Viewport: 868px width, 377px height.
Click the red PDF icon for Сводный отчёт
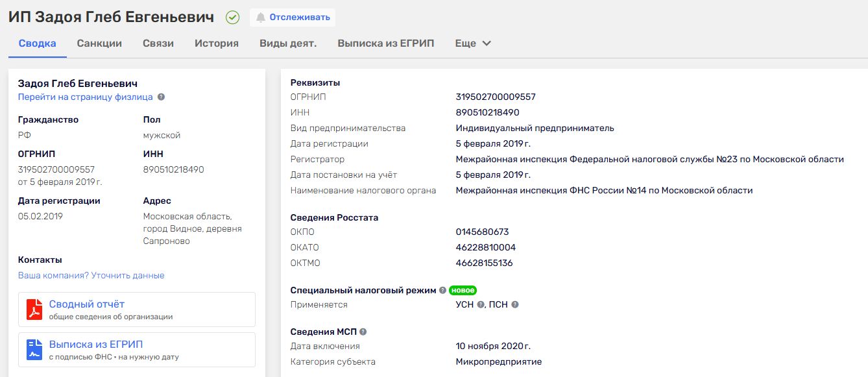[34, 310]
